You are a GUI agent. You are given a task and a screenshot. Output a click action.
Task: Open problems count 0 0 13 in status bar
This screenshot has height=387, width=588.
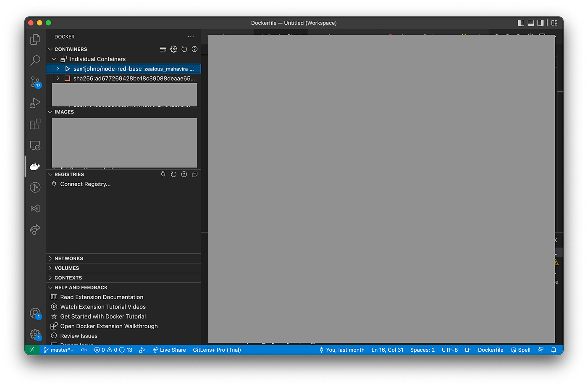click(x=113, y=350)
